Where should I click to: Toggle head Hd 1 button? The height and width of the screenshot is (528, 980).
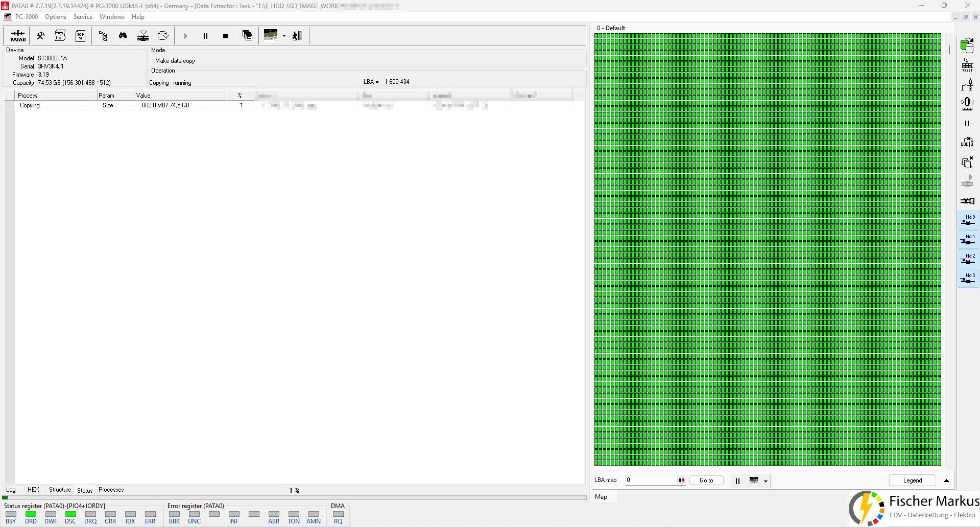tap(968, 240)
